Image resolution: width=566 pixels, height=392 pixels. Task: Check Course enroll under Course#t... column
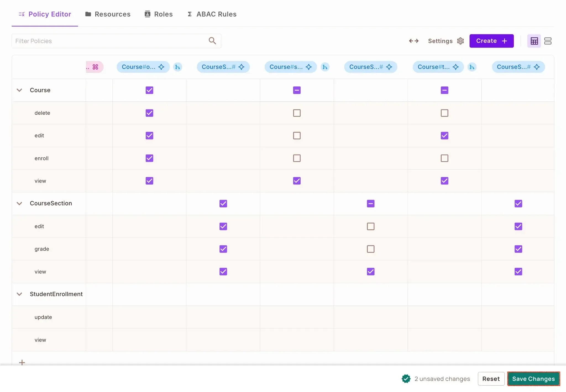click(444, 158)
